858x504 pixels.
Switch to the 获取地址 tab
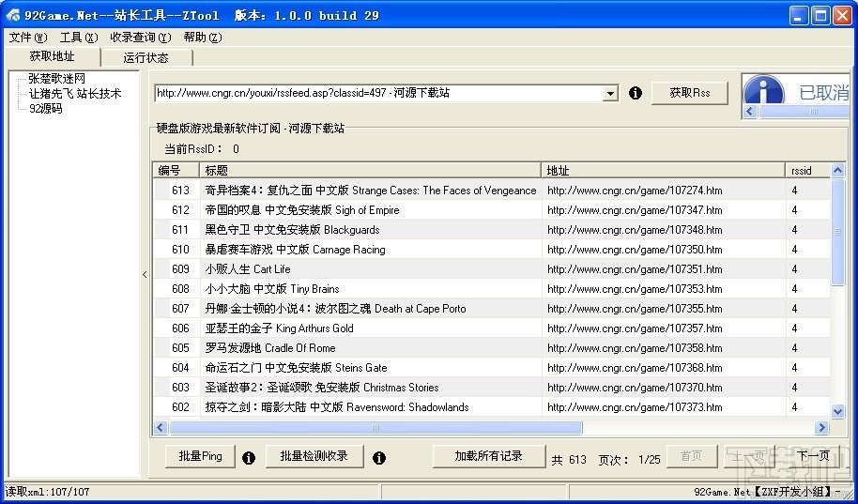(52, 56)
